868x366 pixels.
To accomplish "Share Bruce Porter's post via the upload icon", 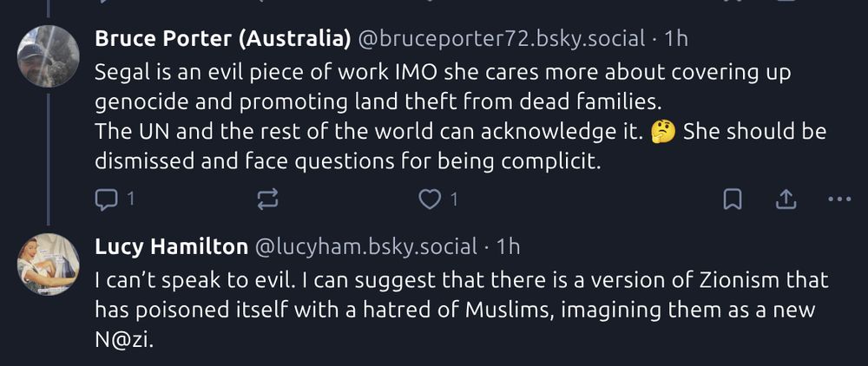I will click(x=785, y=199).
